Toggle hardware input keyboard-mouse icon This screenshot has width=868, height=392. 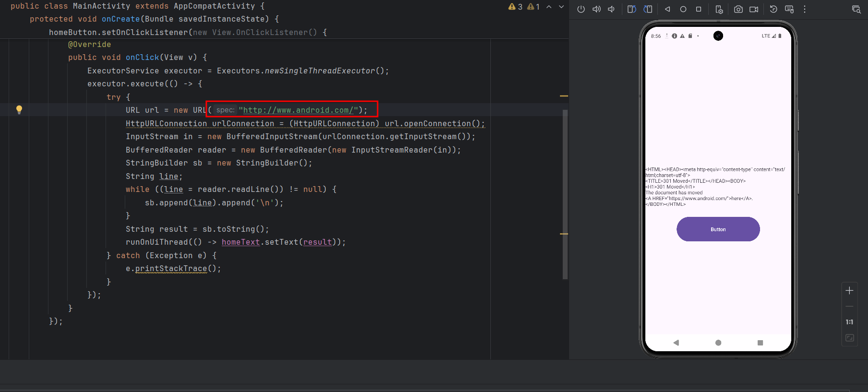pyautogui.click(x=789, y=9)
